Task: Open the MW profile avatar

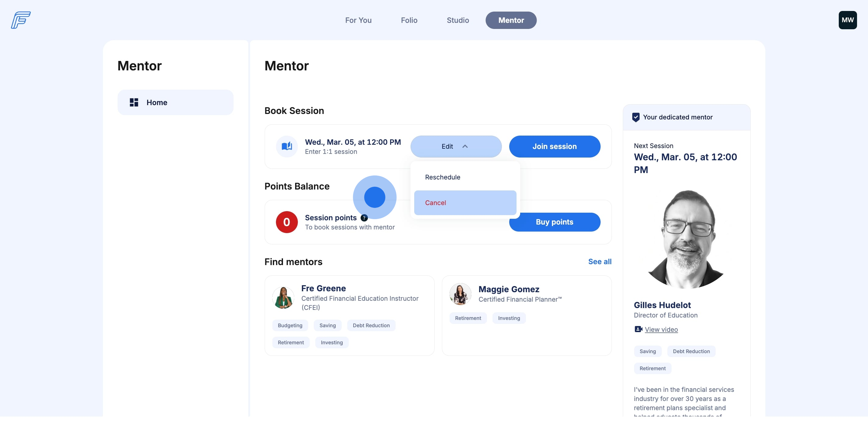Action: click(847, 20)
